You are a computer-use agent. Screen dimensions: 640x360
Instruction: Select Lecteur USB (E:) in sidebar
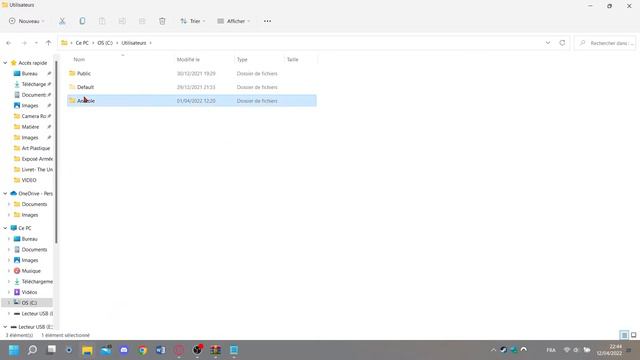[x=32, y=327]
